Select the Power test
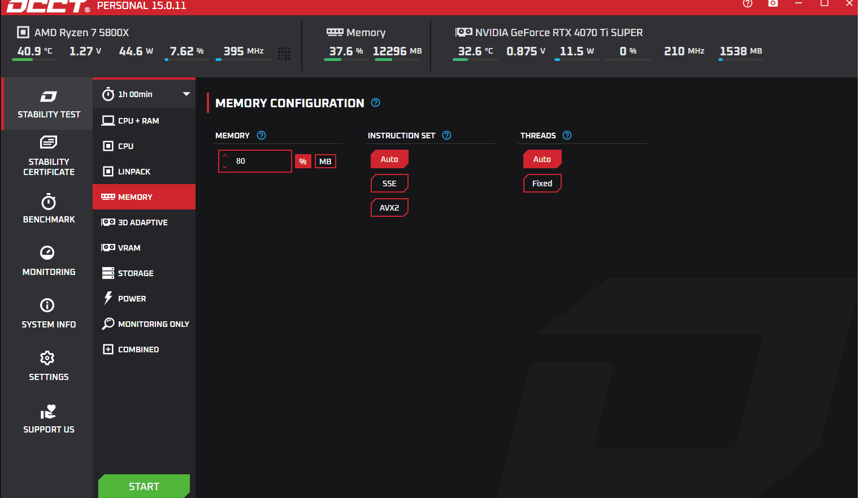 144,298
